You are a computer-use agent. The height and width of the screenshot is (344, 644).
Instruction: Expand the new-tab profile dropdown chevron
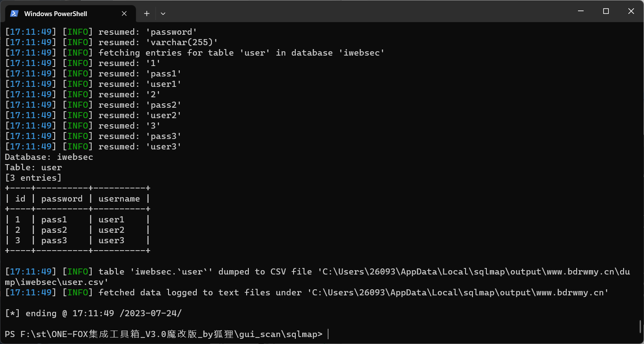pyautogui.click(x=163, y=13)
